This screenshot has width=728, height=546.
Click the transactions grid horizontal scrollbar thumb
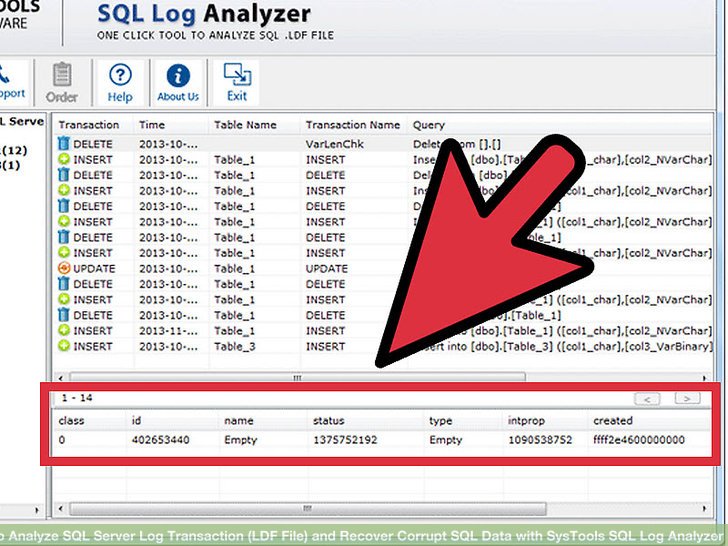pos(297,377)
